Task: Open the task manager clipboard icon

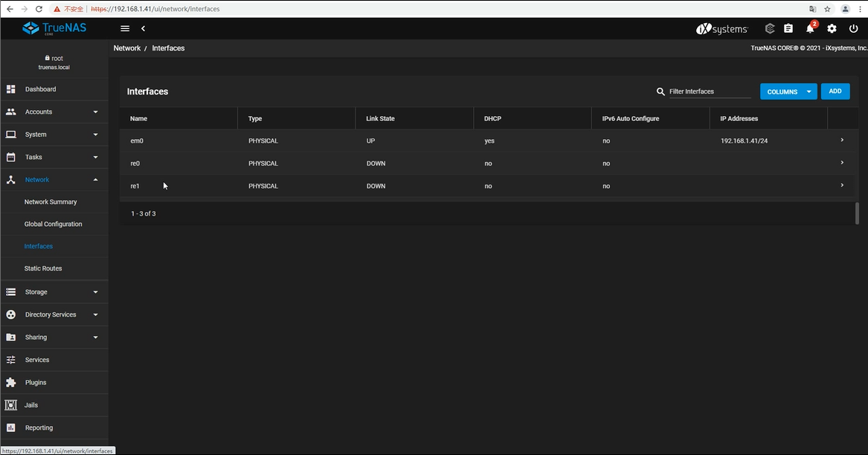Action: [788, 28]
